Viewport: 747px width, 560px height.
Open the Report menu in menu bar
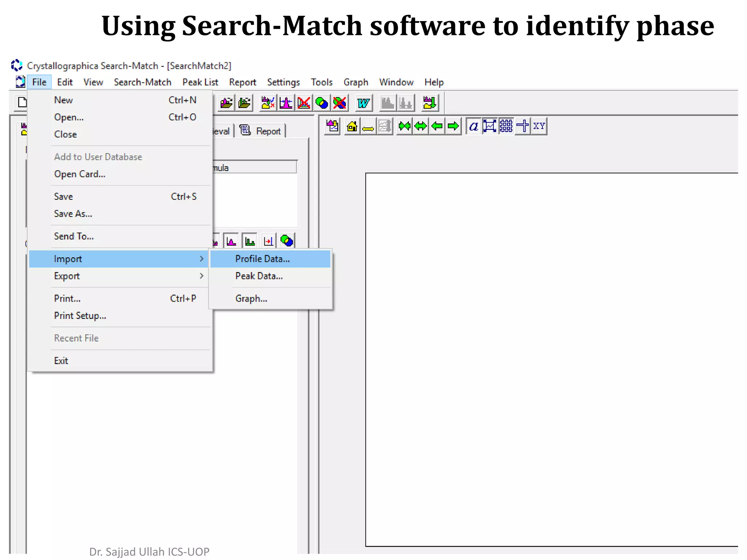click(243, 82)
